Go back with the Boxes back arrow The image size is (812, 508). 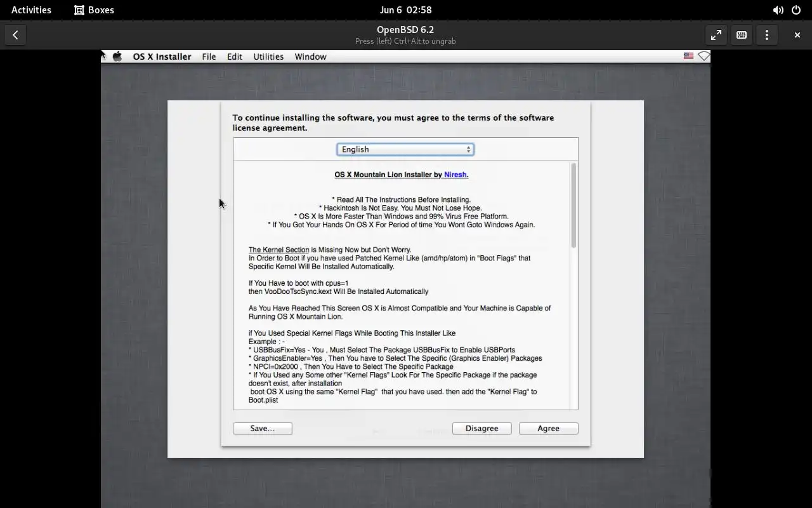[15, 35]
